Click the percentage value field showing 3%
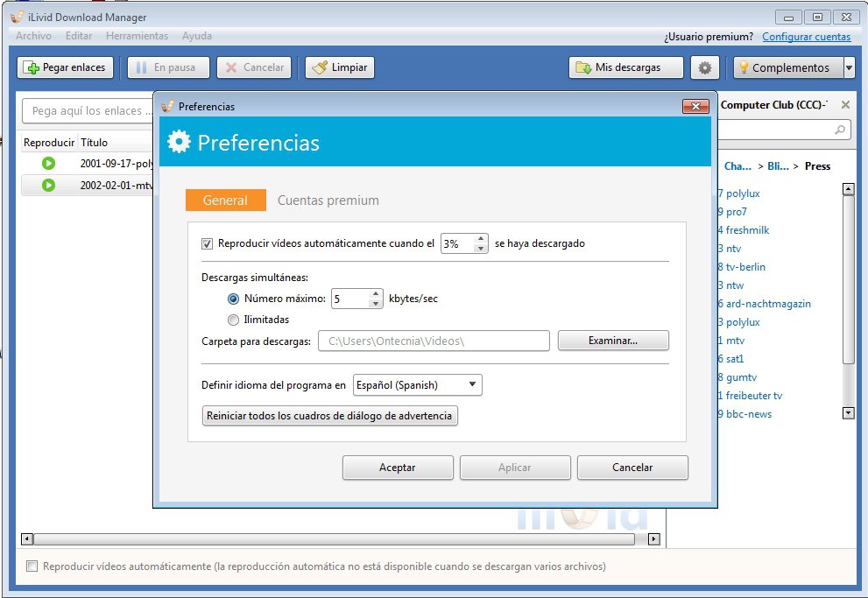 coord(457,243)
